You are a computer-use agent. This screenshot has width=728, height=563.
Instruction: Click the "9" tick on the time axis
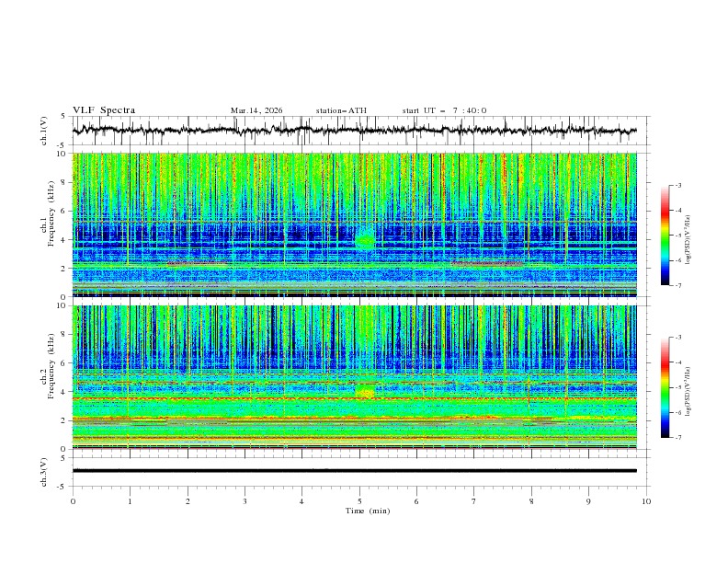pos(588,501)
